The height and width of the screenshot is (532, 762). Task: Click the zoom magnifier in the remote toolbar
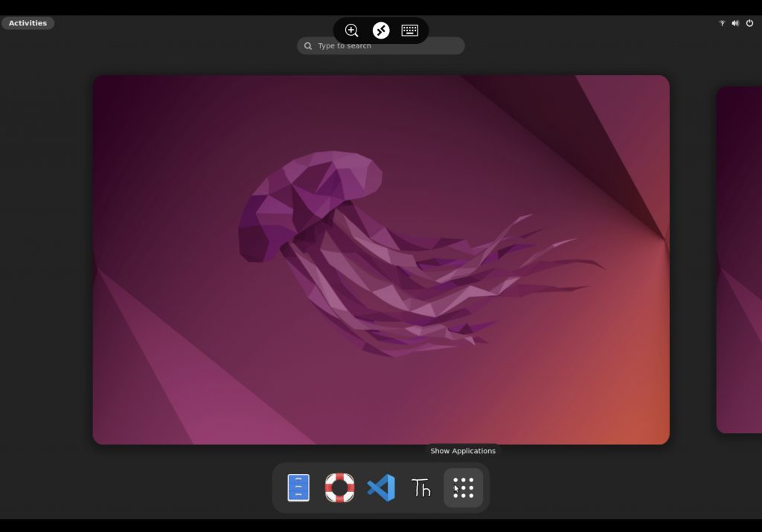[352, 31]
